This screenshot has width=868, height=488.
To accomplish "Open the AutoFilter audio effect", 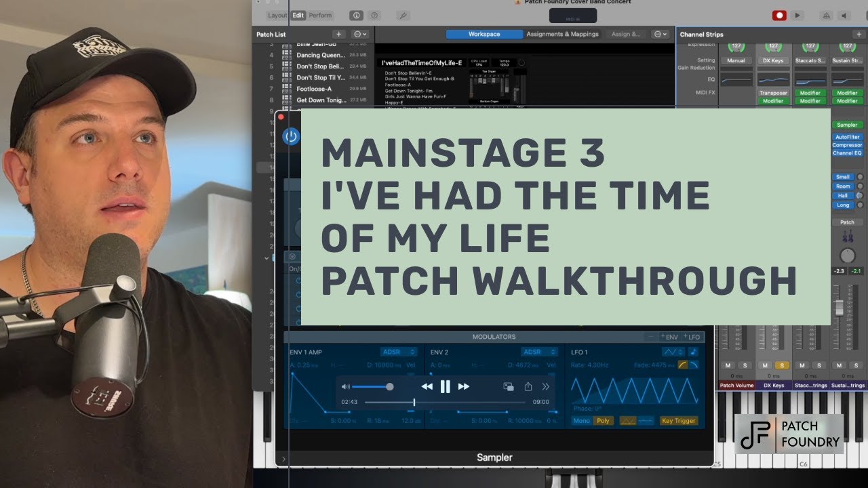I will point(847,137).
